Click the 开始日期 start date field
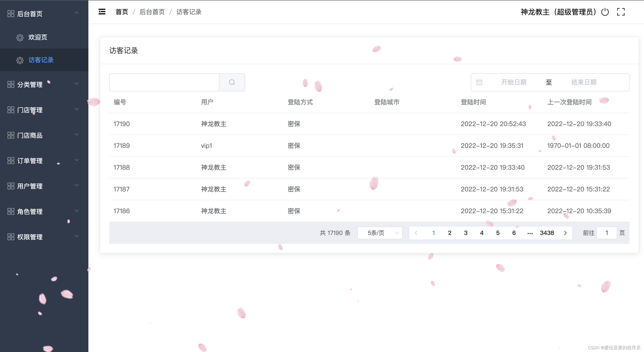Viewport: 644px width, 352px height. coord(513,82)
